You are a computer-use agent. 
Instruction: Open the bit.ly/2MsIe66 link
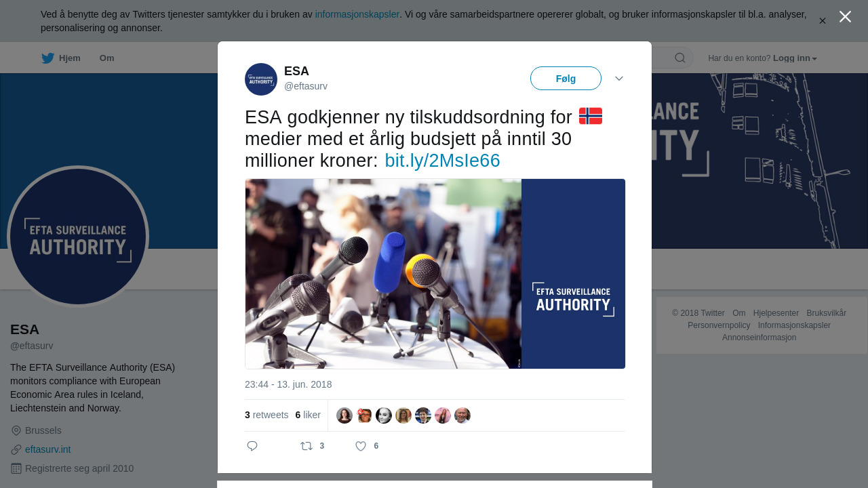(442, 161)
